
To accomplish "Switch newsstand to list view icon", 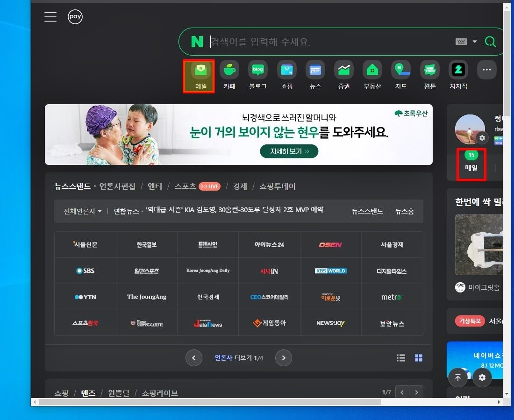I will pos(400,358).
